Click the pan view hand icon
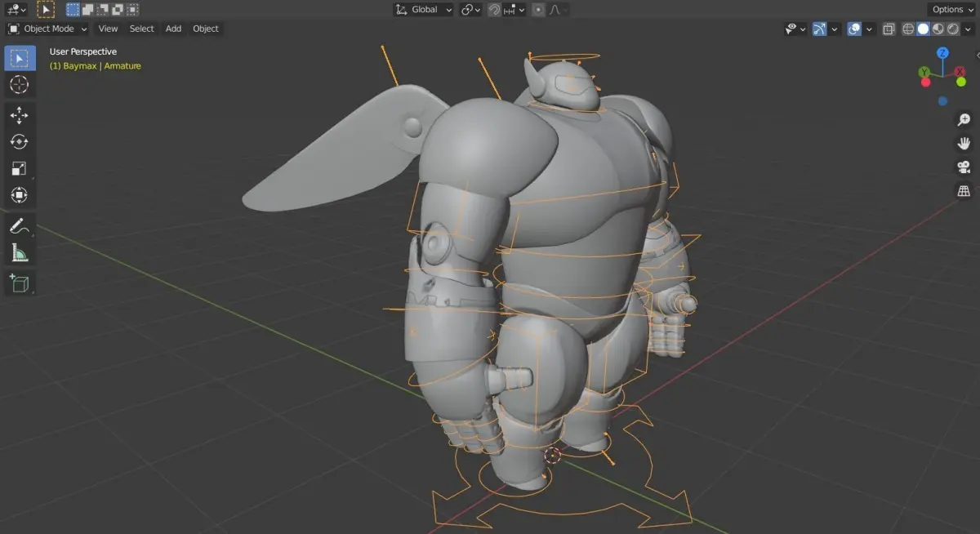Viewport: 980px width, 534px height. pyautogui.click(x=964, y=144)
